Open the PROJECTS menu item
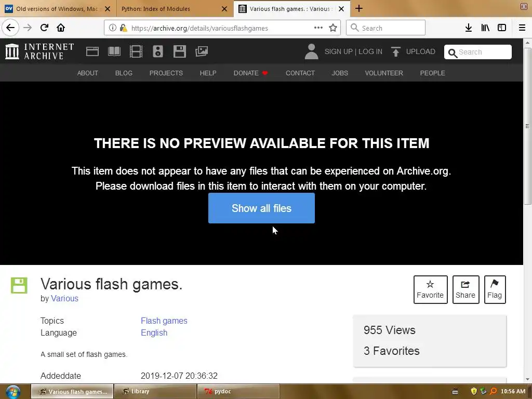The width and height of the screenshot is (532, 399). coord(166,73)
